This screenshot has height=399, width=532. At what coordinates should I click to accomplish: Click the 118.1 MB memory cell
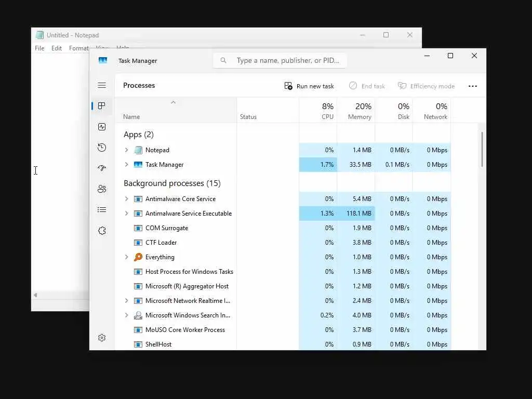point(356,214)
